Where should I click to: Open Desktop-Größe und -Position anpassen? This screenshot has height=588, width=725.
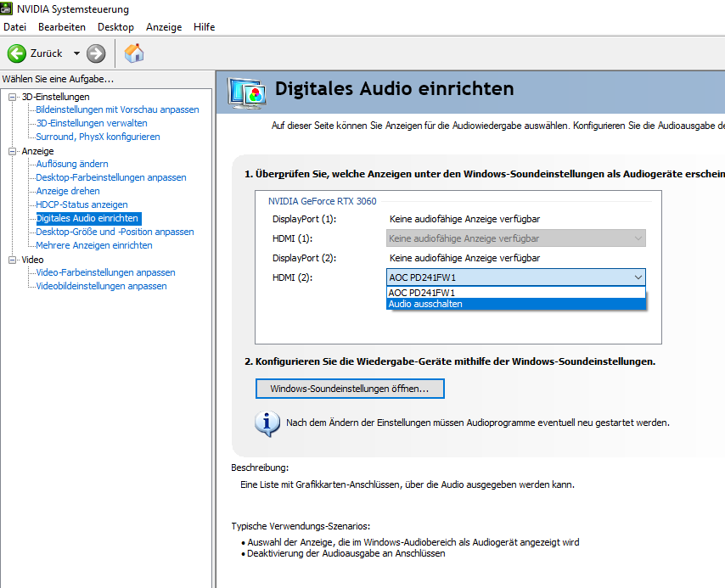click(x=115, y=232)
